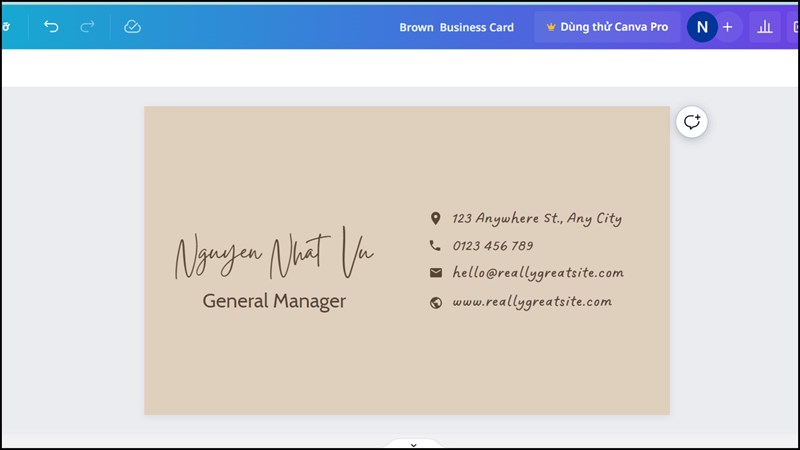Image resolution: width=800 pixels, height=450 pixels.
Task: Open the Brown Business Card title field
Action: [456, 28]
